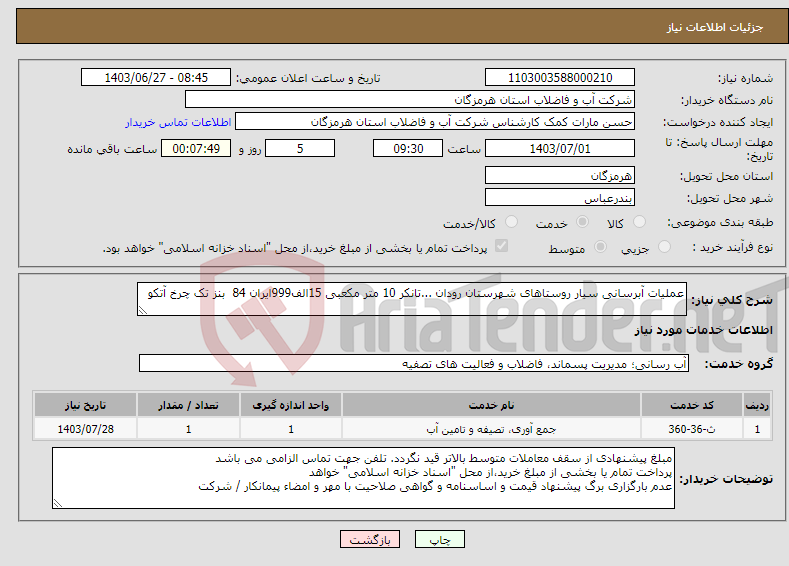Screen dimensions: 789x566
Task: Click the واحد اندازه گیری column header
Action: pyautogui.click(x=291, y=405)
